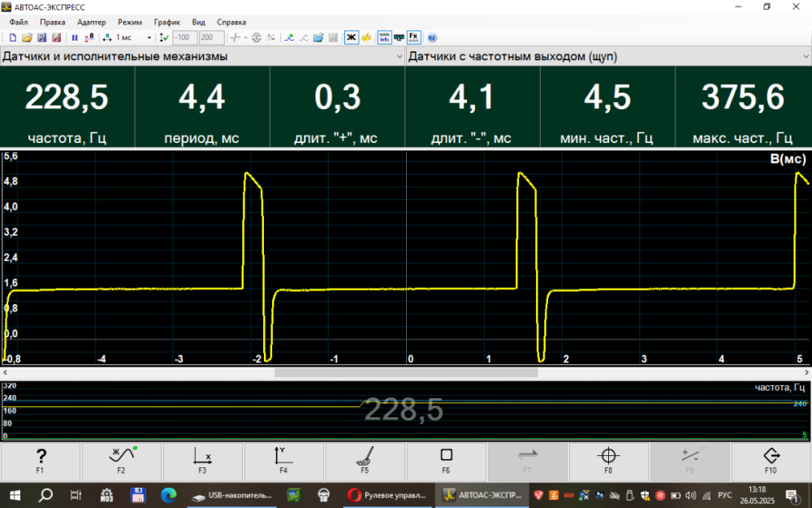Click the new file icon in toolbar

13,37
